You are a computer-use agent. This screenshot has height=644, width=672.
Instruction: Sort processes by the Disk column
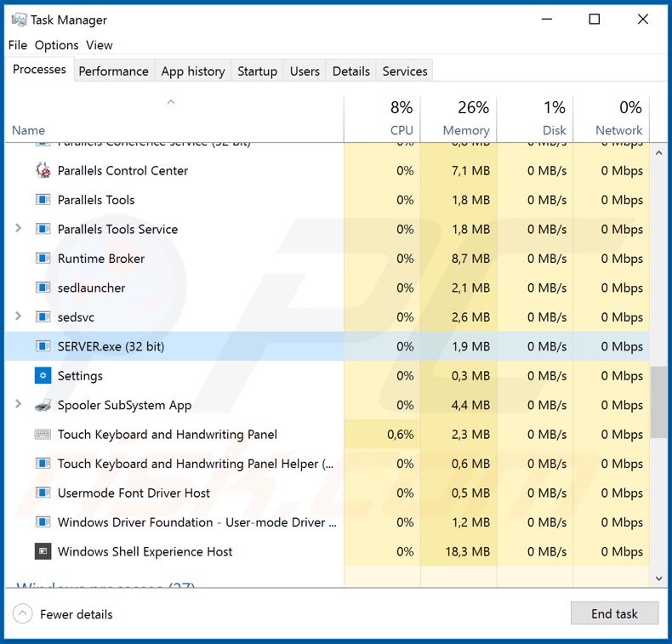535,119
